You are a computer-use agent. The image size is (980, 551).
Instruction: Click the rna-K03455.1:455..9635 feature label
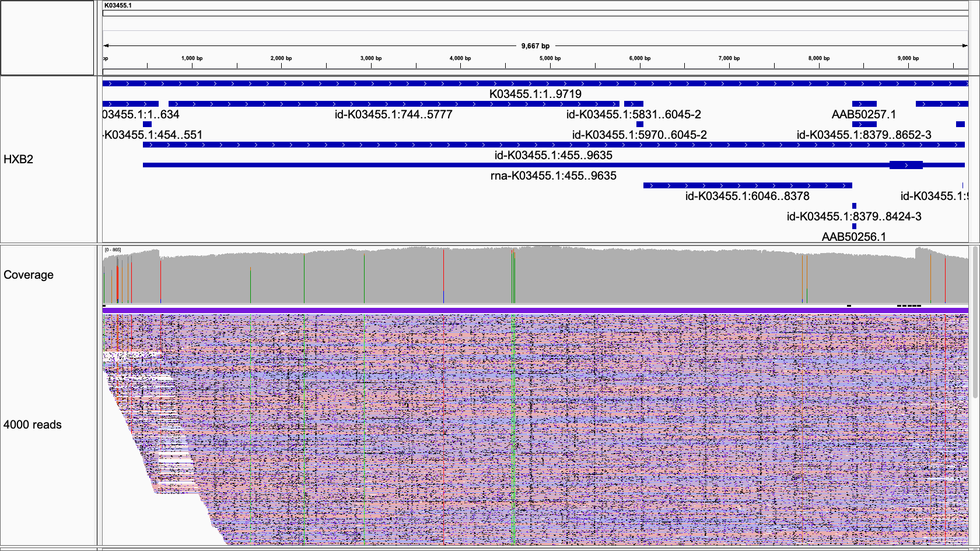coord(554,176)
